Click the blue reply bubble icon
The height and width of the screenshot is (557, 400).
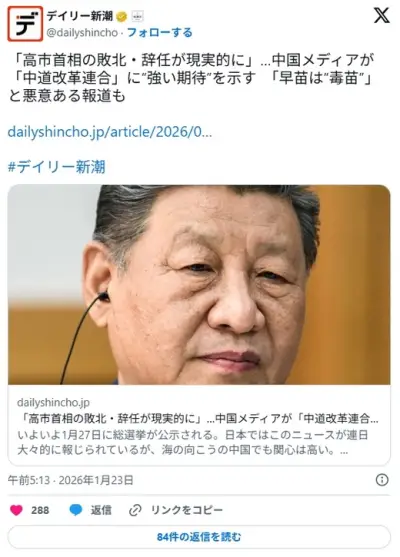point(76,510)
